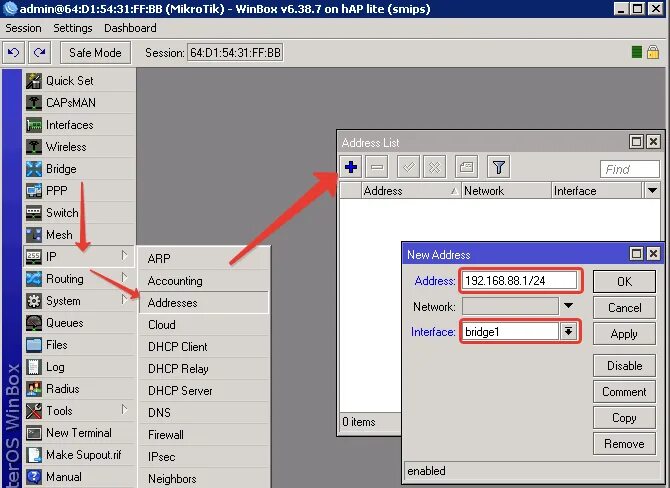Click Copy in New Address dialog
Screen dimensions: 670x488
click(x=624, y=418)
